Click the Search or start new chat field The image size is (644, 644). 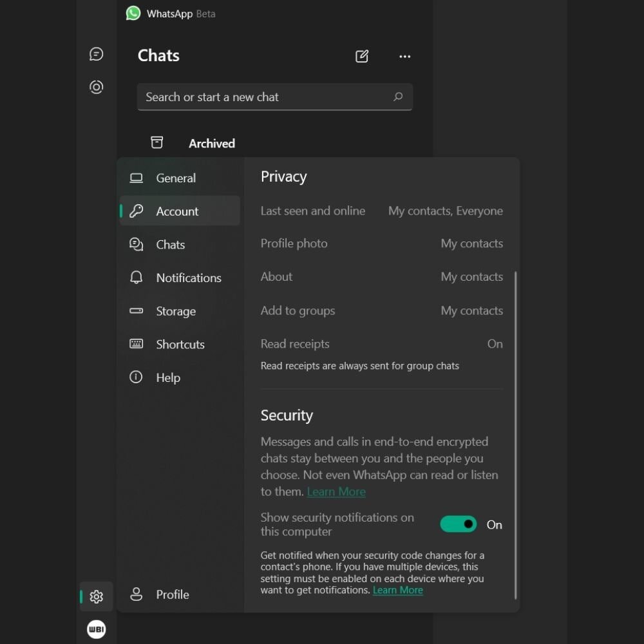pos(264,97)
